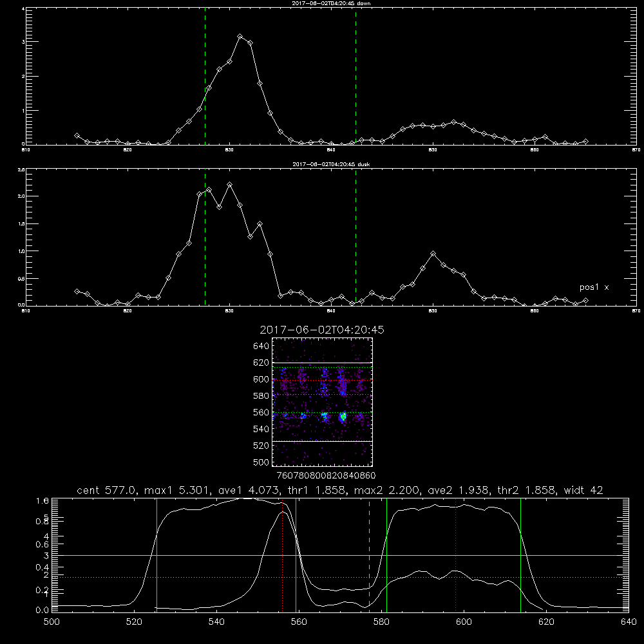Click the central image y-axis label 620
The image size is (644, 644).
(261, 363)
